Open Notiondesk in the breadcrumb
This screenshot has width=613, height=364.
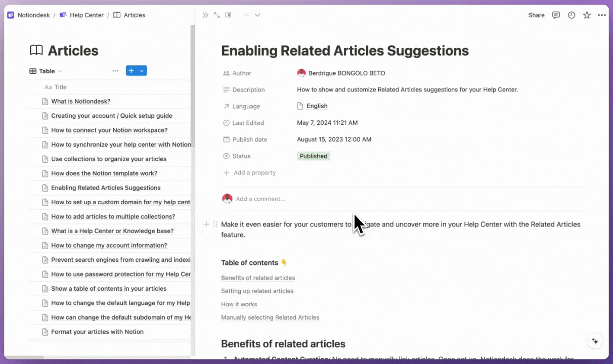(x=34, y=15)
